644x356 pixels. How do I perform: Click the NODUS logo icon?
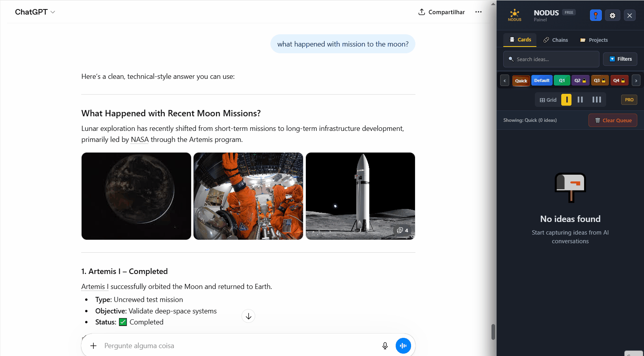pyautogui.click(x=515, y=13)
